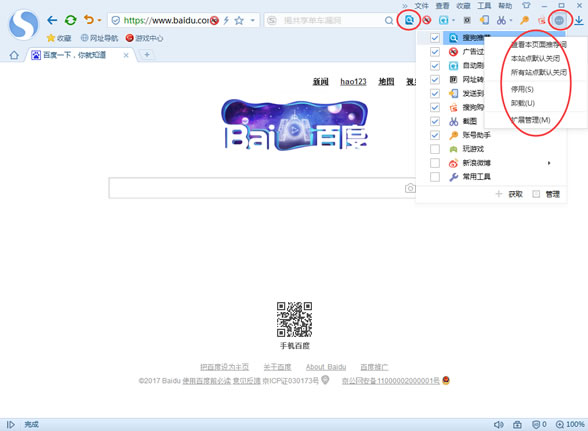Click the status bar sidebar toggle icon
The height and width of the screenshot is (431, 588).
tap(10, 424)
